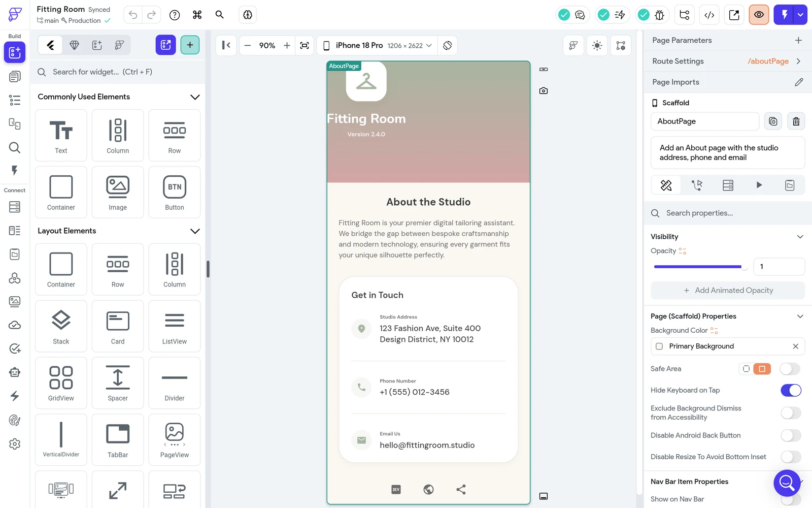Collapse the Visibility section
The image size is (812, 508).
click(800, 237)
